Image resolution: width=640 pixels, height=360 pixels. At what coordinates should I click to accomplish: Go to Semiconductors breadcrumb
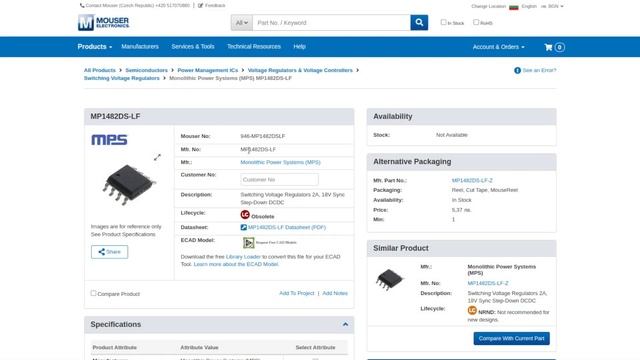(147, 70)
